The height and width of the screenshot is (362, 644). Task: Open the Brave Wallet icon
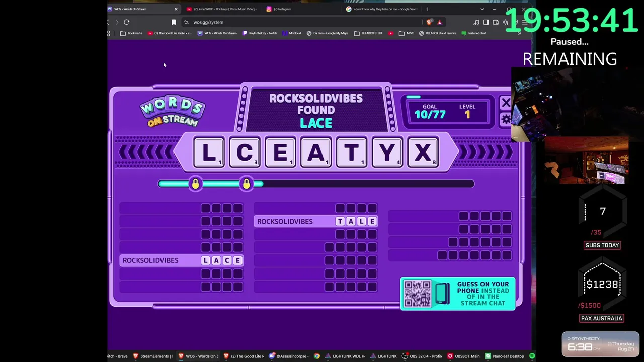(x=496, y=22)
